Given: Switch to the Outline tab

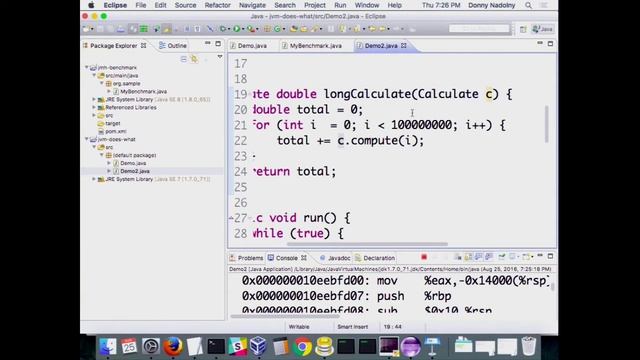Looking at the screenshot, I should pos(173,46).
